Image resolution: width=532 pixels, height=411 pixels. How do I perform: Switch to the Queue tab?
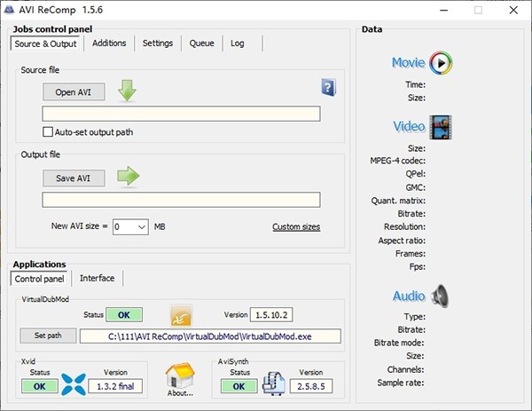pyautogui.click(x=201, y=43)
